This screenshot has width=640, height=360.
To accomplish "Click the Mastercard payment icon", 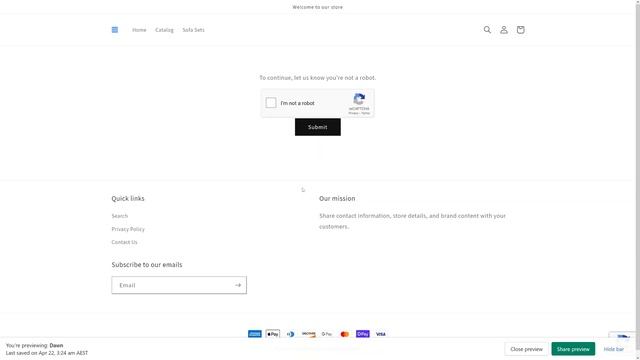I will tap(344, 334).
